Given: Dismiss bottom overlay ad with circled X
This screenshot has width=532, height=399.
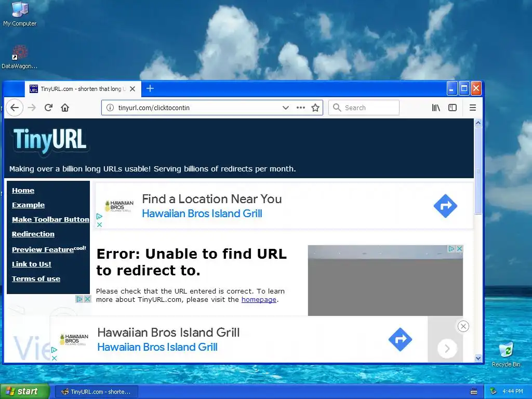Looking at the screenshot, I should click(x=463, y=326).
